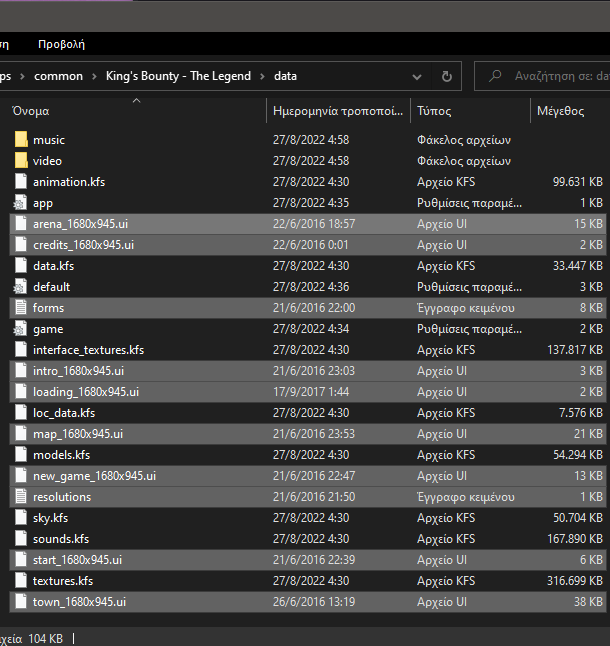Refresh the current folder view
610x646 pixels.
(x=446, y=76)
